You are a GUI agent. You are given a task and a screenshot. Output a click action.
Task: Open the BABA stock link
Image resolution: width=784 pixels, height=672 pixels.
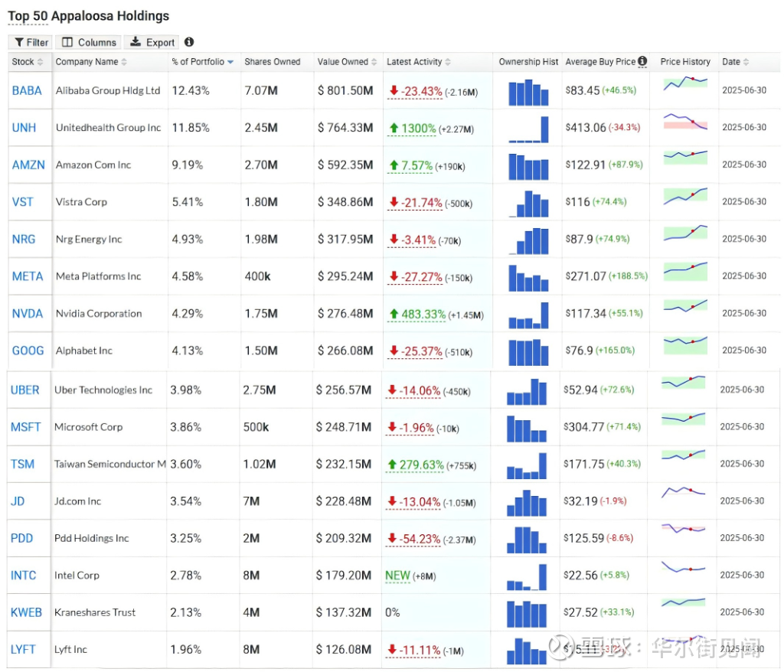[x=27, y=90]
